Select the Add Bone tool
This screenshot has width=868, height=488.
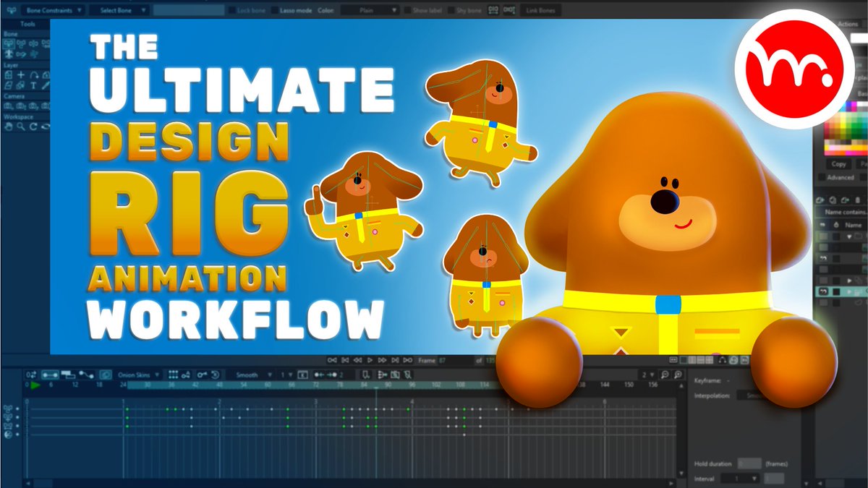point(33,43)
